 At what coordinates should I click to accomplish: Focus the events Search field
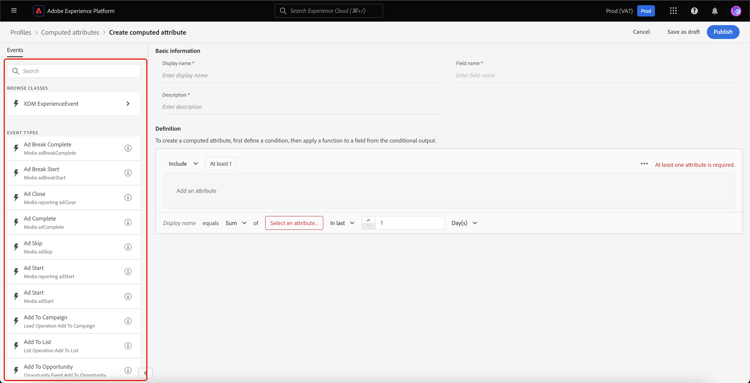(x=74, y=71)
